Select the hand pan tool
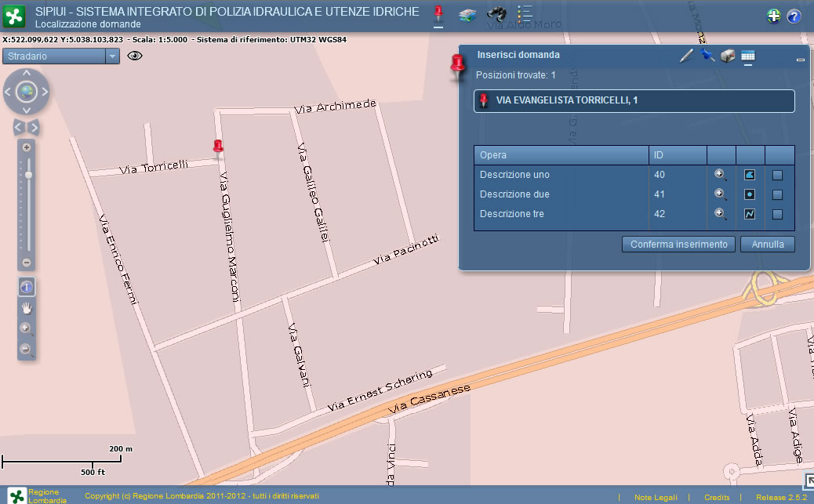The width and height of the screenshot is (814, 504). point(27,308)
